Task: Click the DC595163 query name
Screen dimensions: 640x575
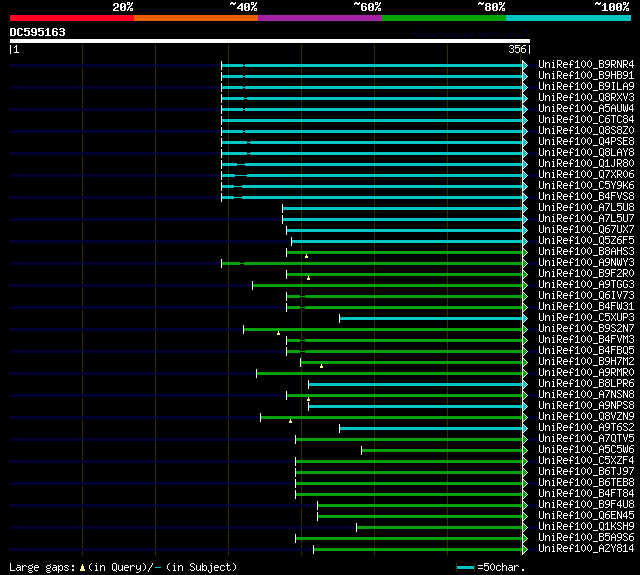Action: [38, 32]
